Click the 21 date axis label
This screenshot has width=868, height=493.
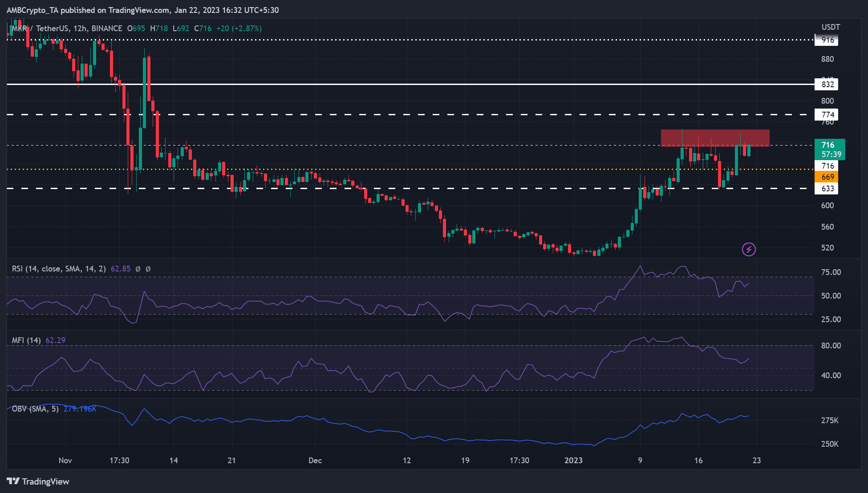231,461
